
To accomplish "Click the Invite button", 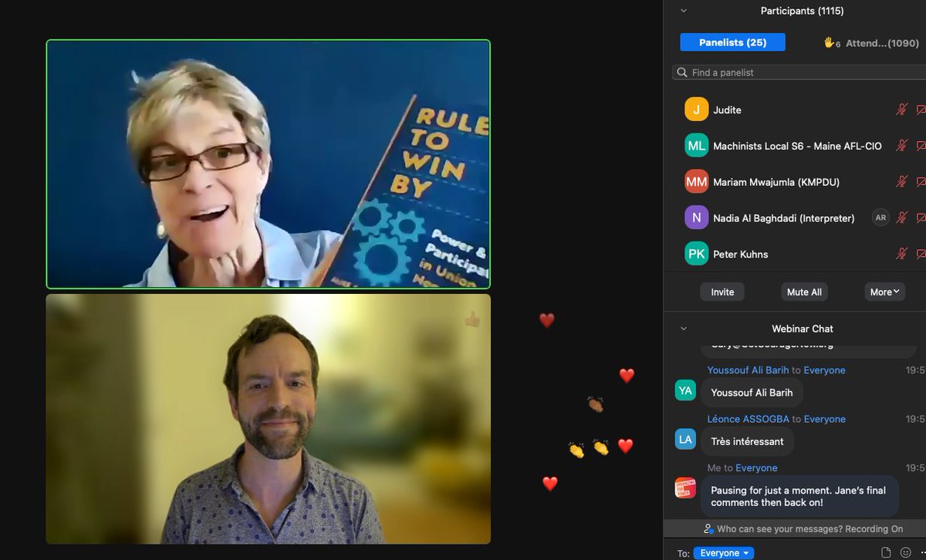I will coord(722,292).
